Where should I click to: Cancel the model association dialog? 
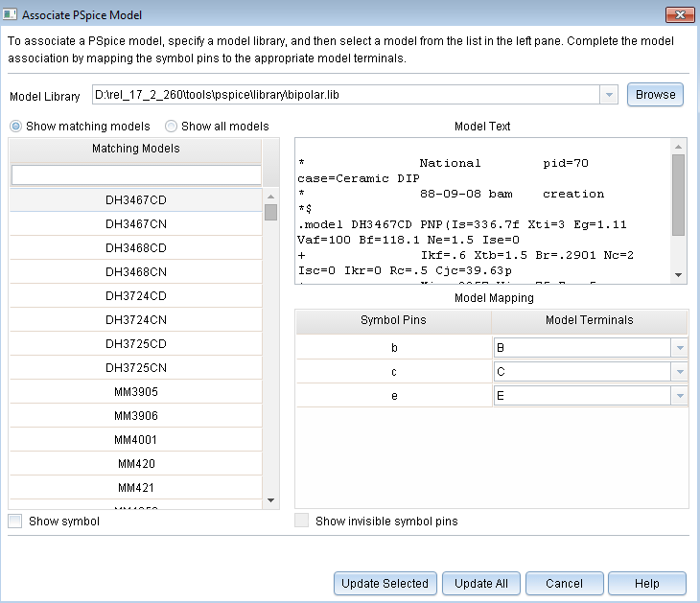tap(564, 584)
